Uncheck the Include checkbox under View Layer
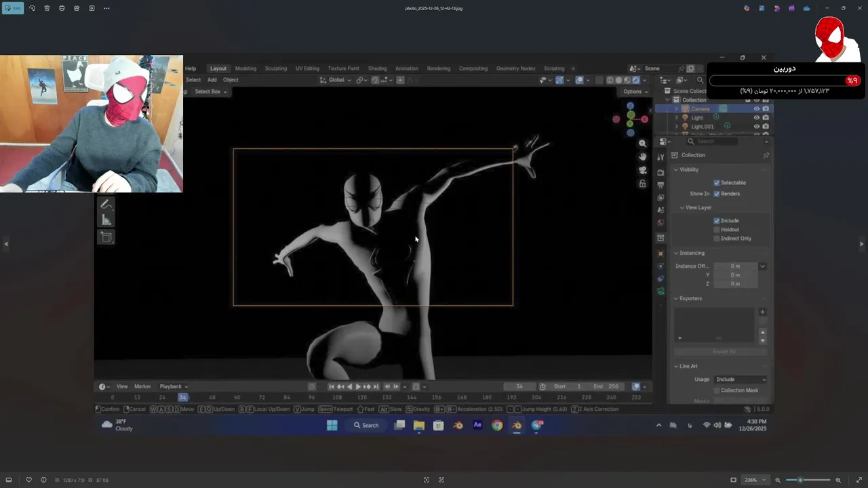This screenshot has height=488, width=868. tap(717, 221)
